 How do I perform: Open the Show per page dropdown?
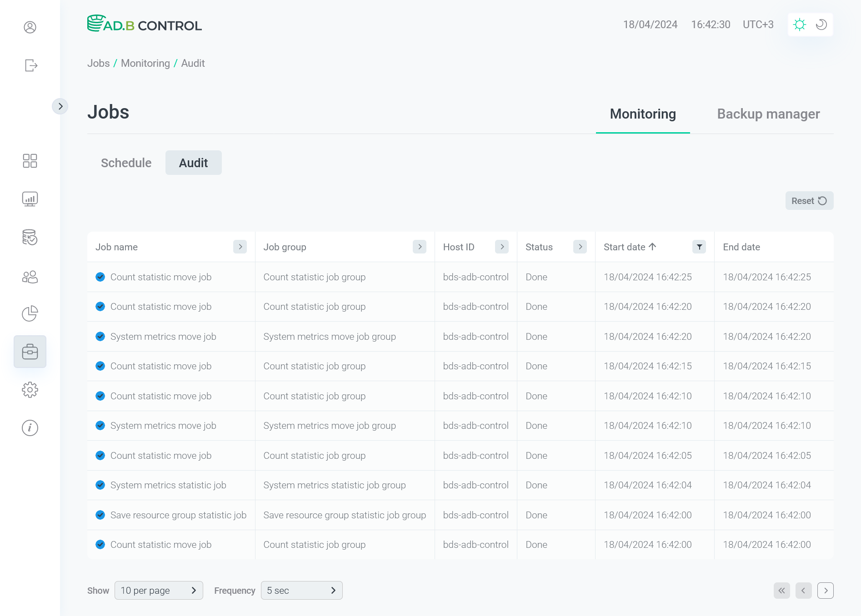159,590
